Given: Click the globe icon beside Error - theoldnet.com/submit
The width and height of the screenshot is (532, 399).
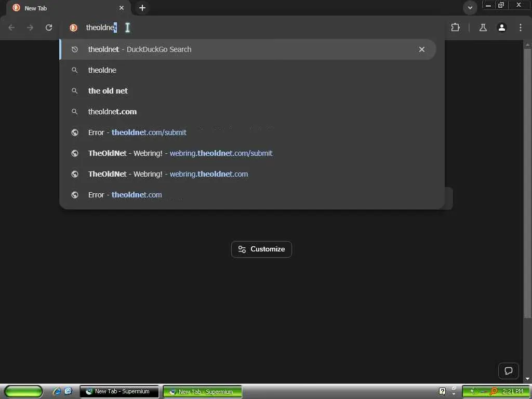Looking at the screenshot, I should point(75,132).
